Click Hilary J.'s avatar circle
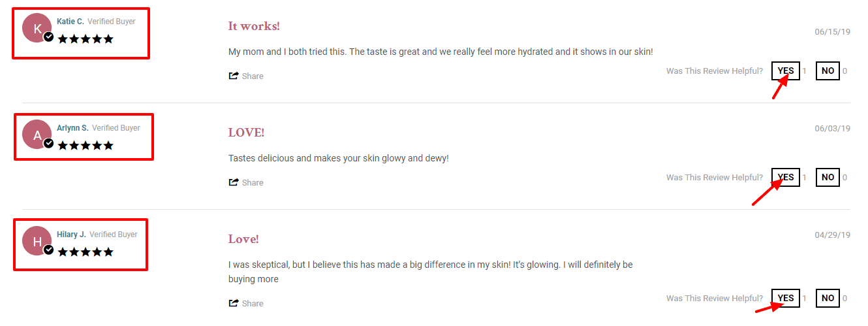The image size is (868, 326). (x=37, y=241)
